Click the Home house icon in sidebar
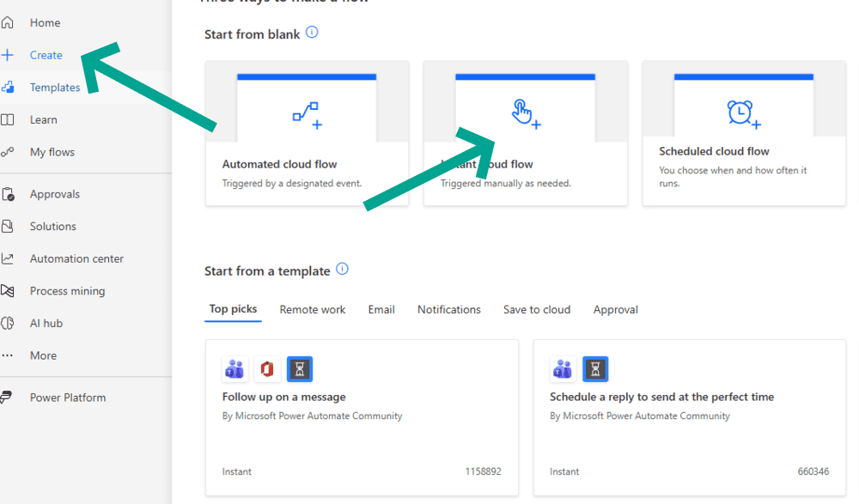 [7, 22]
